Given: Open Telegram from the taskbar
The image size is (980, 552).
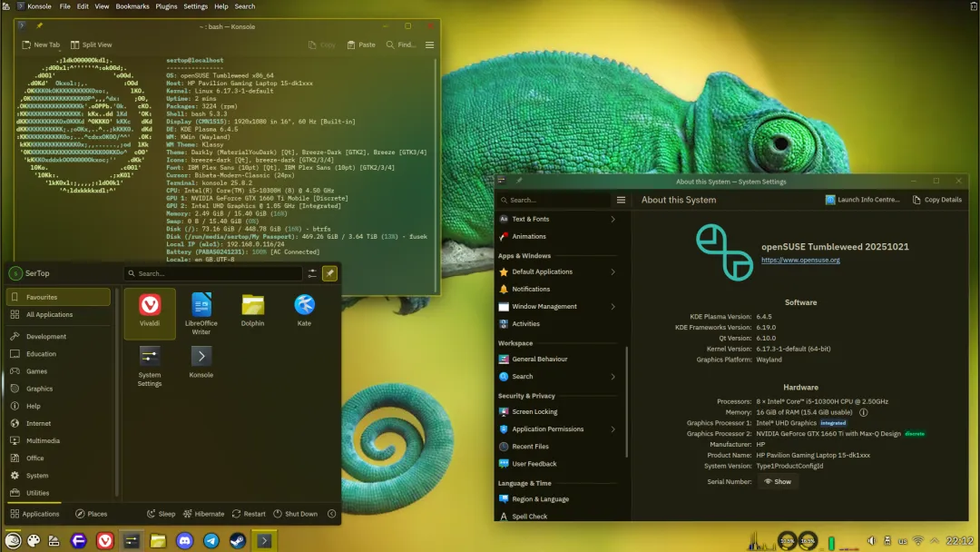Looking at the screenshot, I should pyautogui.click(x=211, y=540).
